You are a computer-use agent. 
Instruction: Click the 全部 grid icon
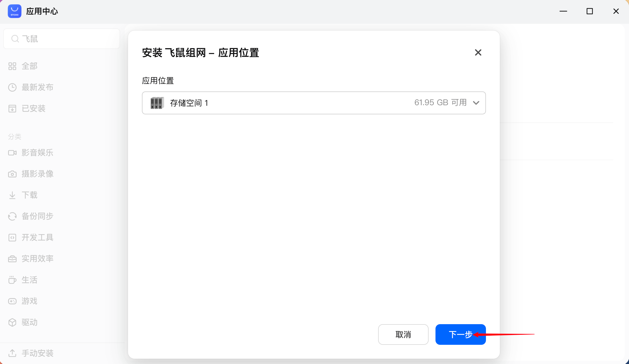tap(12, 66)
